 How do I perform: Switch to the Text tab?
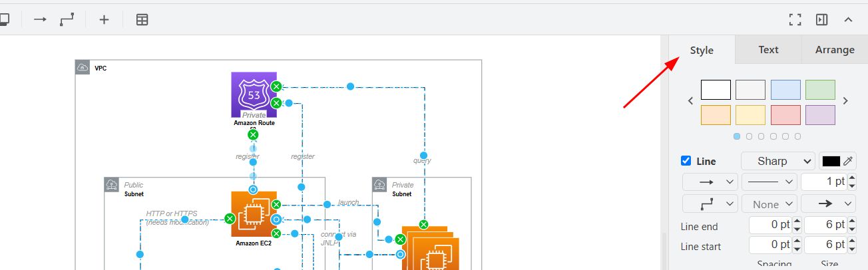[768, 50]
